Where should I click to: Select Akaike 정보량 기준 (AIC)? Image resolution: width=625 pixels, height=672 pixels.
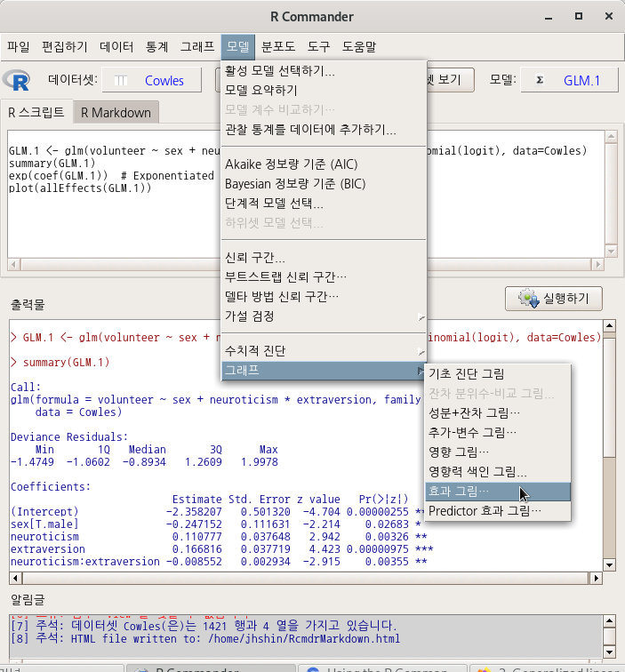(x=324, y=164)
